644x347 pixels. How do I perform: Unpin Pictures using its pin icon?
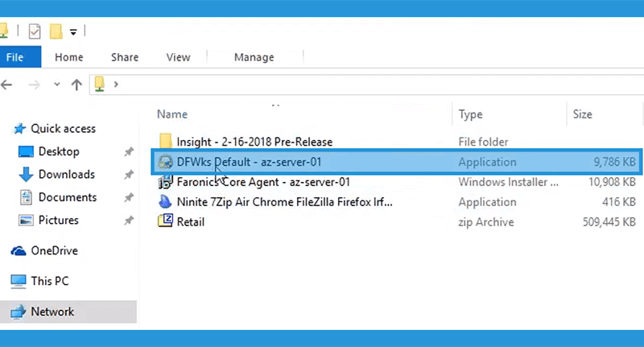tap(129, 221)
